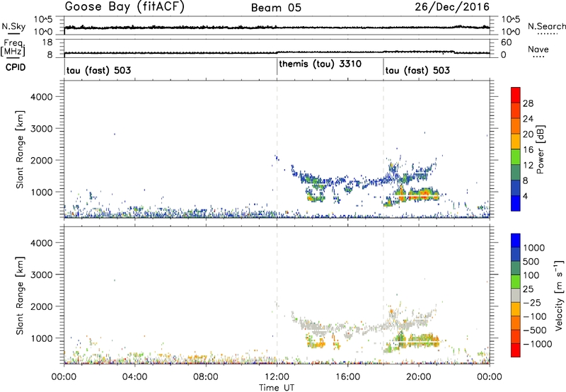This screenshot has height=392, width=566.
Task: Pick the gray -25 to 25 Velocity color bar segment
Action: pyautogui.click(x=516, y=295)
